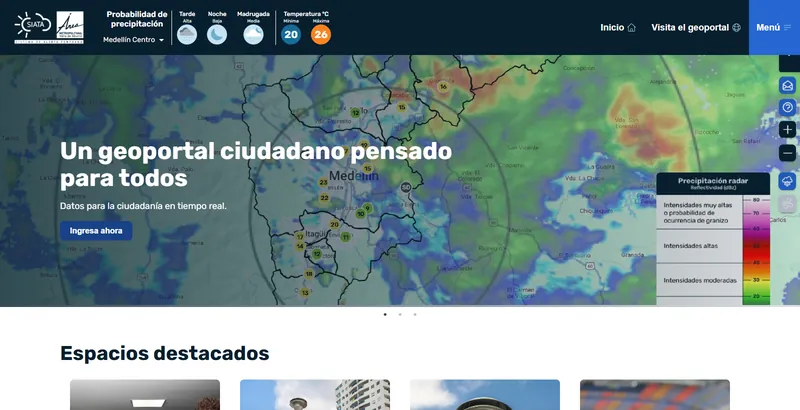Click the SIATA logo in the header
800x410 pixels.
33,25
